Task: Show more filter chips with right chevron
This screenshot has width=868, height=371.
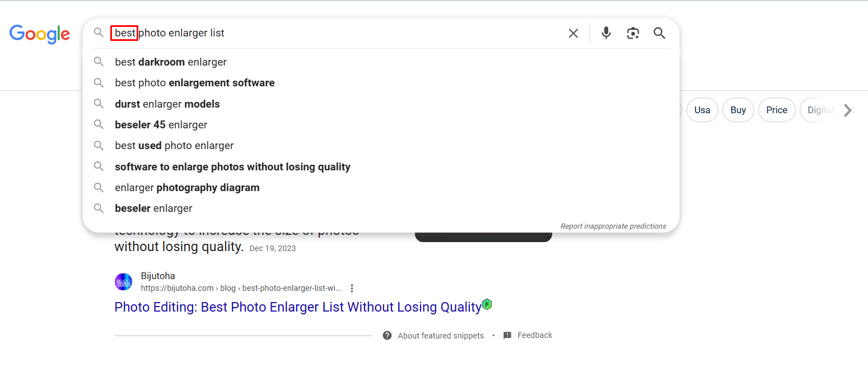Action: [848, 110]
